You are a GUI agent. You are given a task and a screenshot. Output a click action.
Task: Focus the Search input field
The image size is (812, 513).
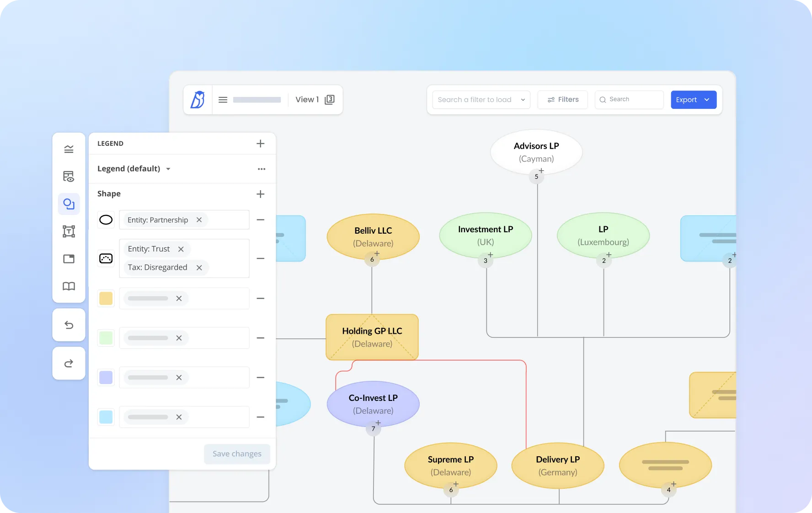[629, 100]
